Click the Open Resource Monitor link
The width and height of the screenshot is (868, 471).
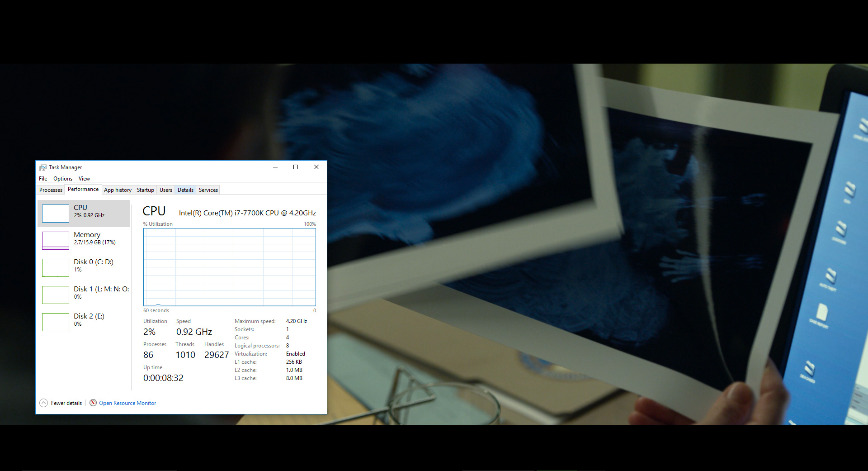click(x=127, y=403)
